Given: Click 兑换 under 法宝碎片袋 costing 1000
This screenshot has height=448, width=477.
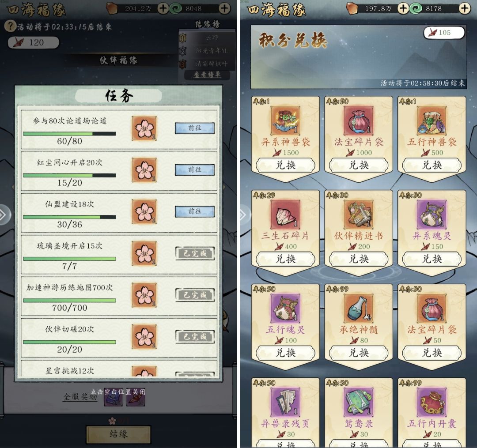Looking at the screenshot, I should coord(359,166).
